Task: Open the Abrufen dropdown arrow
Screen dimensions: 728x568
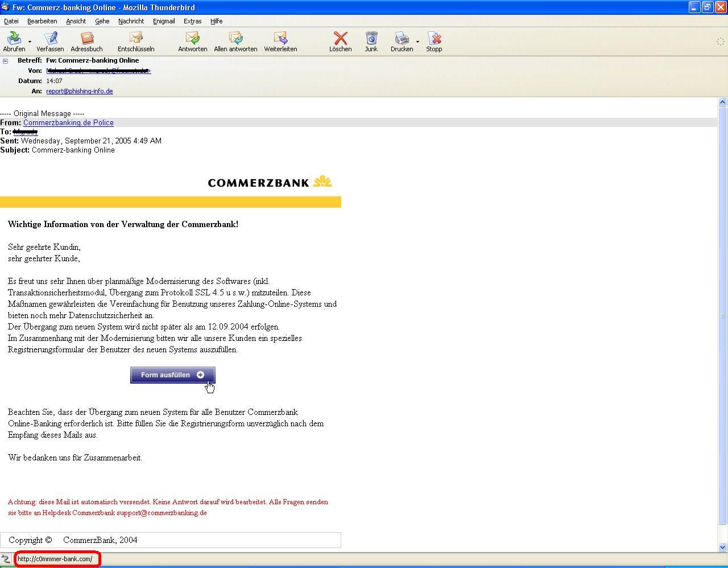Action: [x=30, y=42]
